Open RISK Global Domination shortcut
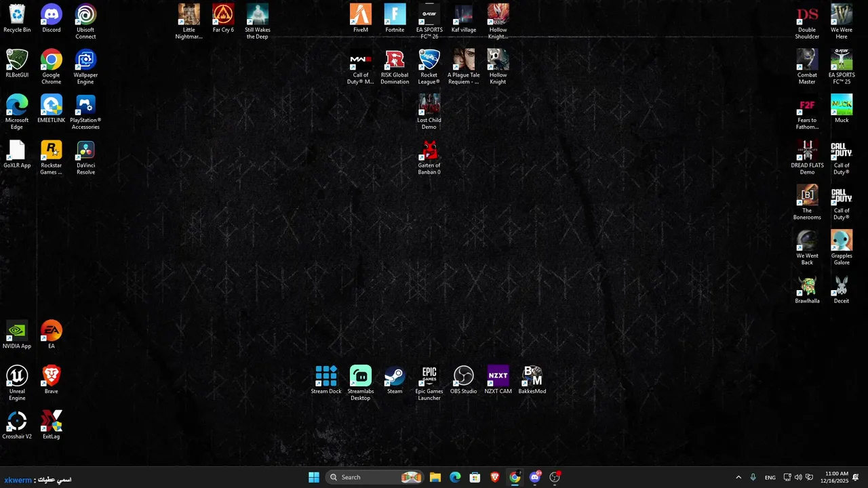 point(395,67)
